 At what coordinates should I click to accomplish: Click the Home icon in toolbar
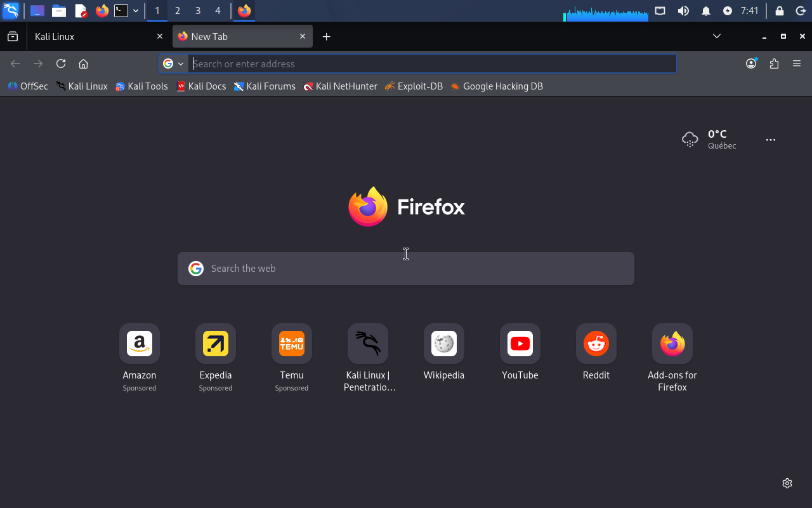coord(83,63)
